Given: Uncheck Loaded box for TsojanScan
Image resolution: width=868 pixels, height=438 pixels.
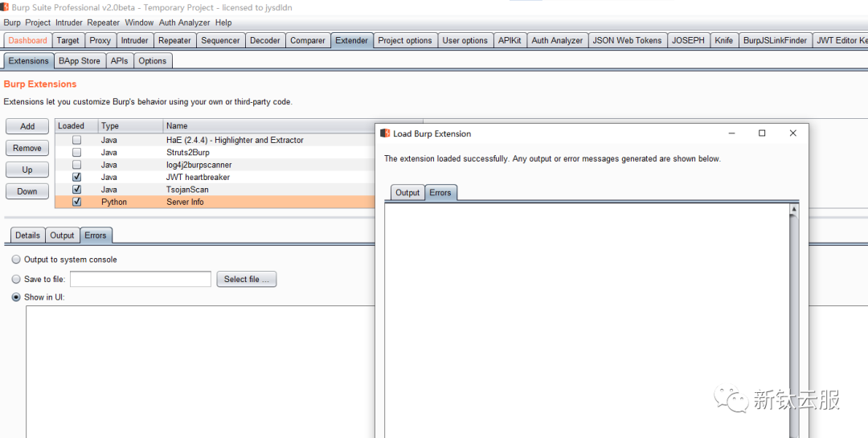Looking at the screenshot, I should pyautogui.click(x=77, y=190).
